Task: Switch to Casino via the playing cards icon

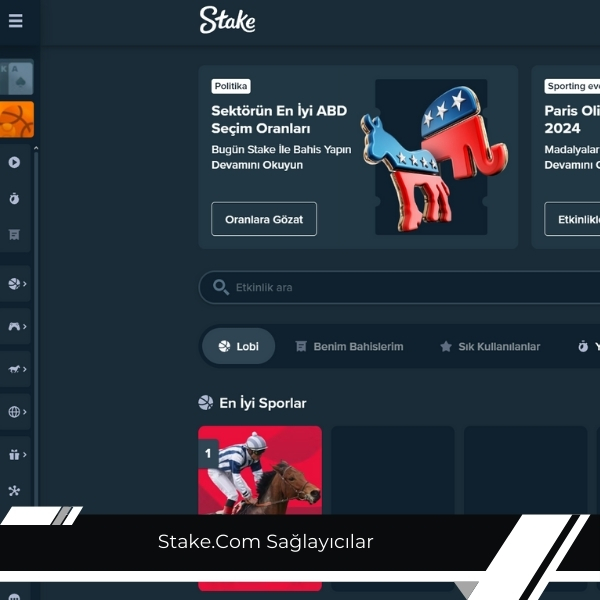Action: coord(16,77)
